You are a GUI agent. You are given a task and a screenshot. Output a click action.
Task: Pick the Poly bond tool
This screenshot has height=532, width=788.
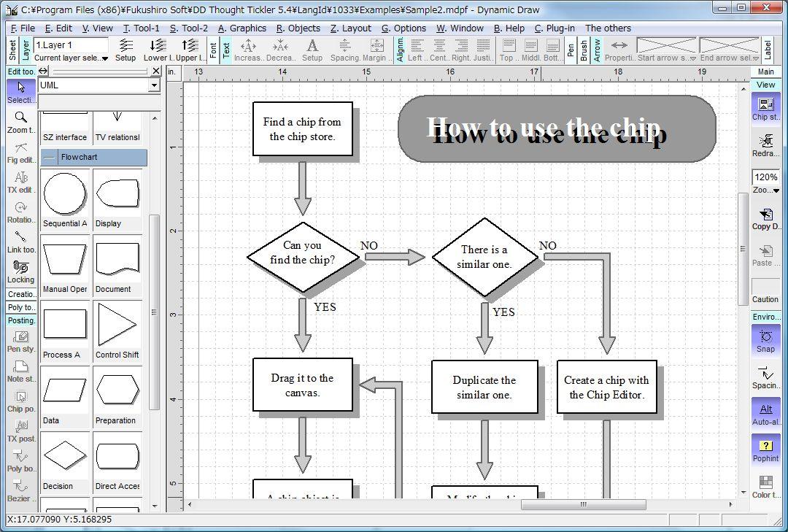[21, 461]
